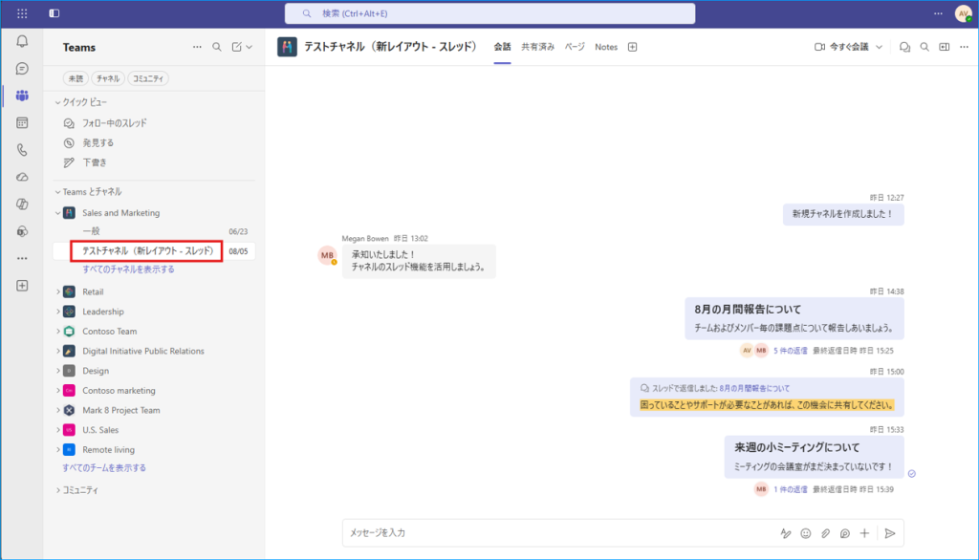The height and width of the screenshot is (560, 979).
Task: Select the 一般 channel
Action: coord(154,231)
